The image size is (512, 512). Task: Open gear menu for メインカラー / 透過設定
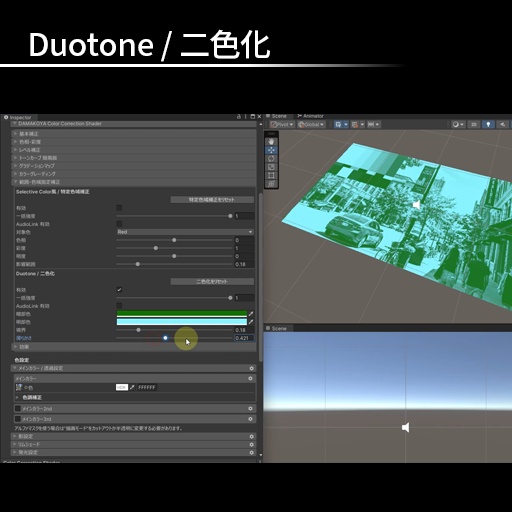click(x=251, y=368)
